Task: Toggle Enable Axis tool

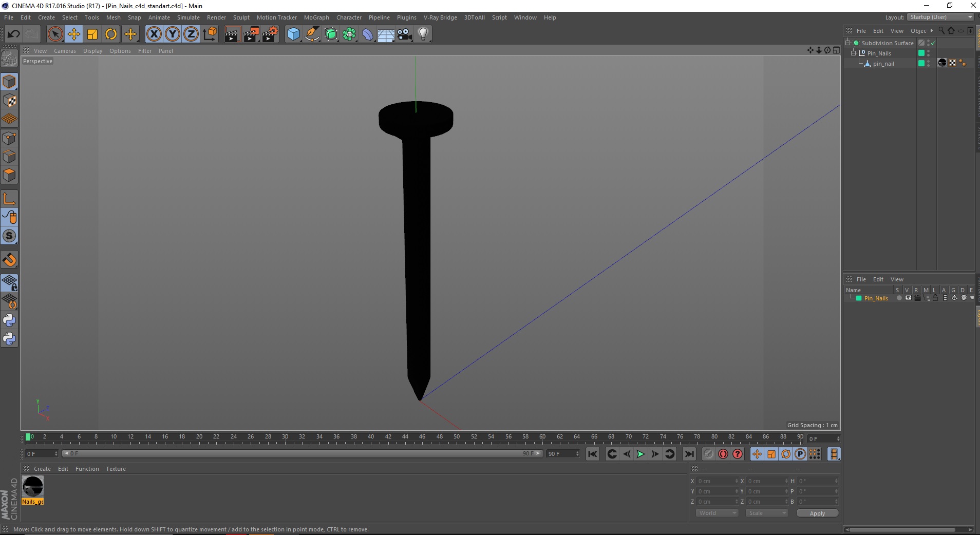Action: (9, 199)
